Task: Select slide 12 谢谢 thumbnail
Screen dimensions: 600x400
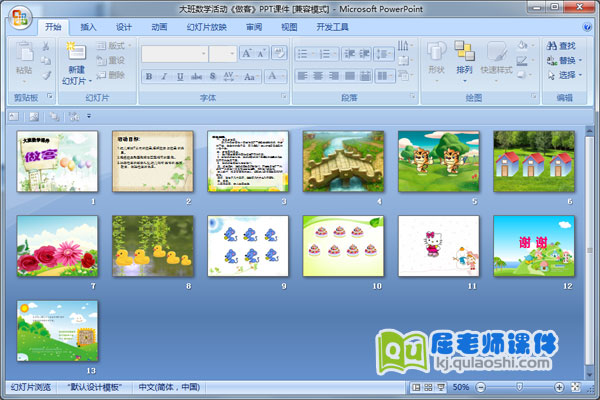Action: coord(534,246)
